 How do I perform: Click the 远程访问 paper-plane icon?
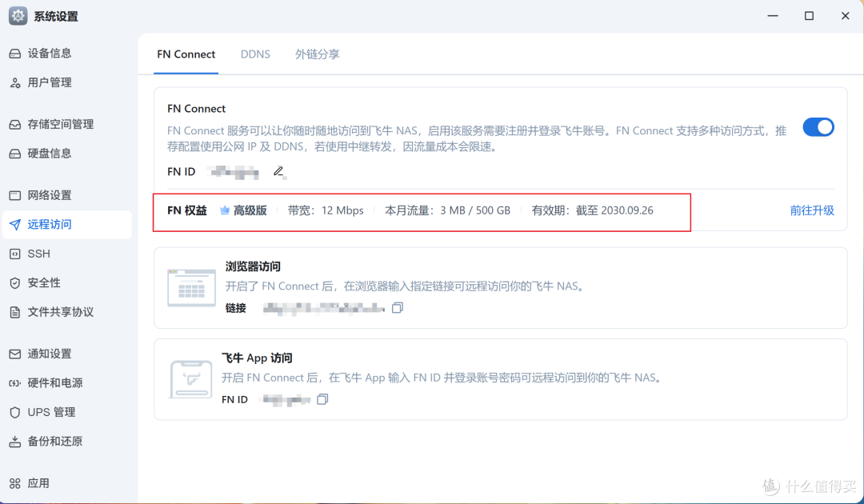coord(15,225)
